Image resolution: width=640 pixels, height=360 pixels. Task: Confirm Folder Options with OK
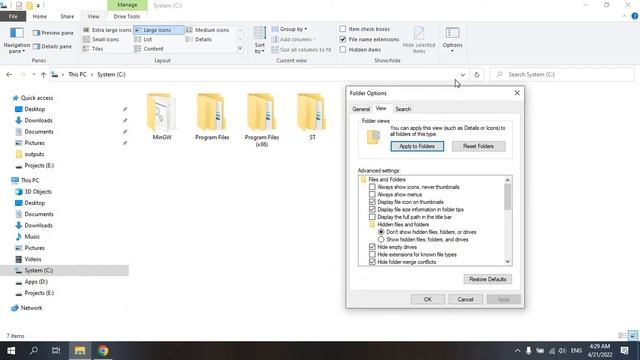click(427, 299)
